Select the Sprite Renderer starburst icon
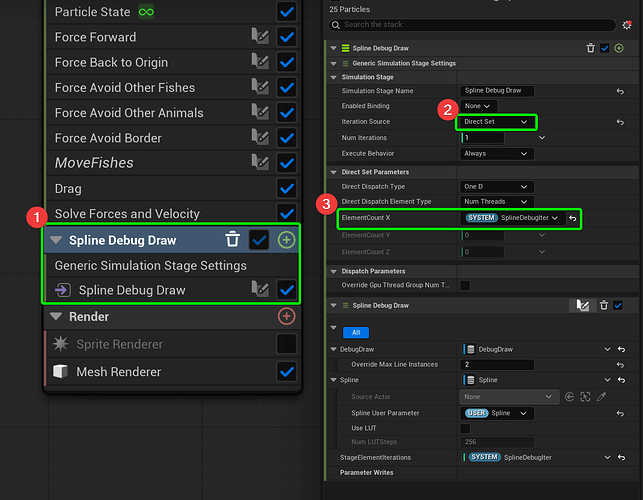The image size is (643, 500). (x=61, y=344)
